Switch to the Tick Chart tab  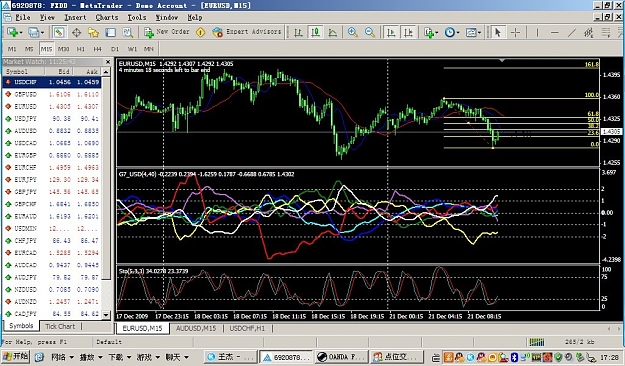click(x=60, y=327)
